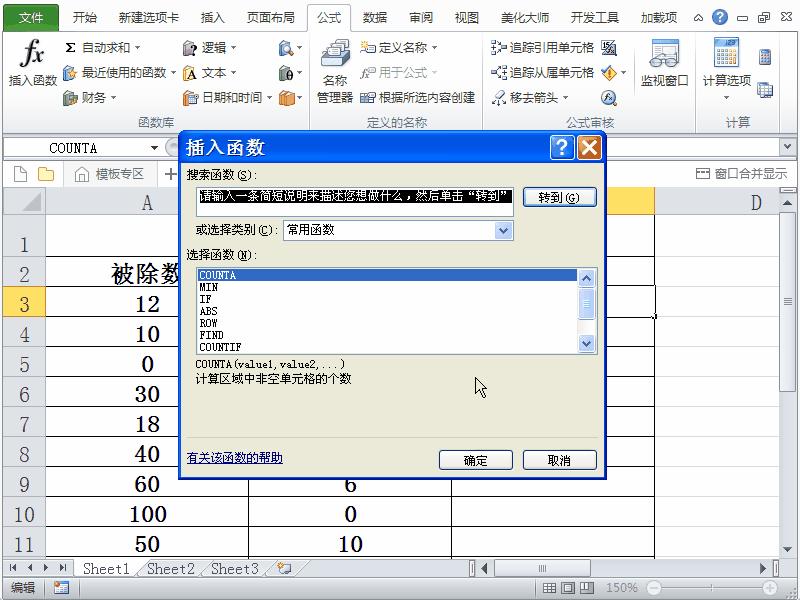Image resolution: width=800 pixels, height=600 pixels.
Task: Switch to Page Break Preview view
Action: (587, 588)
